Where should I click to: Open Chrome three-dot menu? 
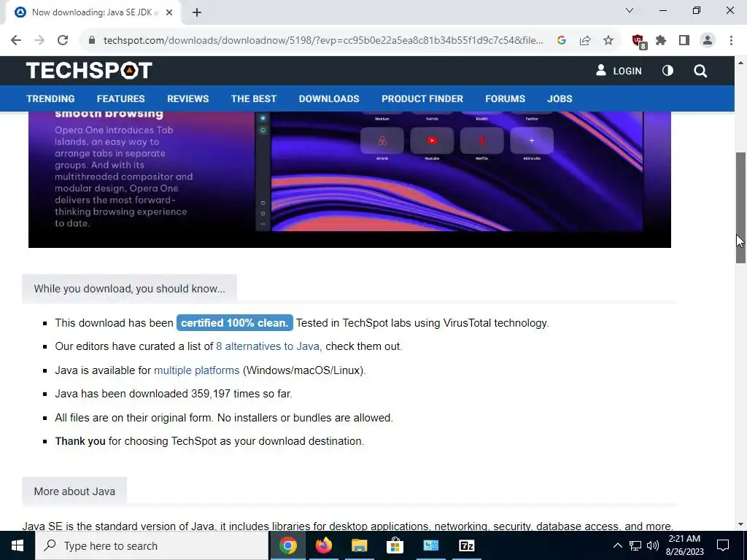tap(731, 41)
